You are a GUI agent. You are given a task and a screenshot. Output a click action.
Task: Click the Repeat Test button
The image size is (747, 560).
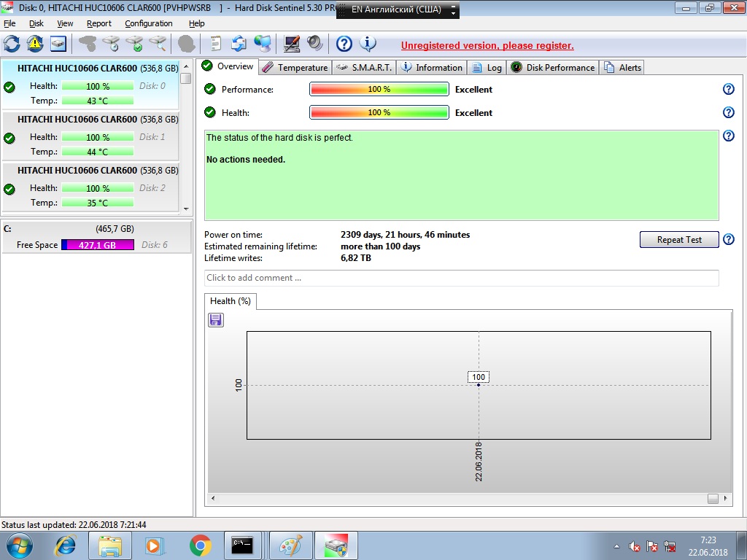pyautogui.click(x=679, y=239)
